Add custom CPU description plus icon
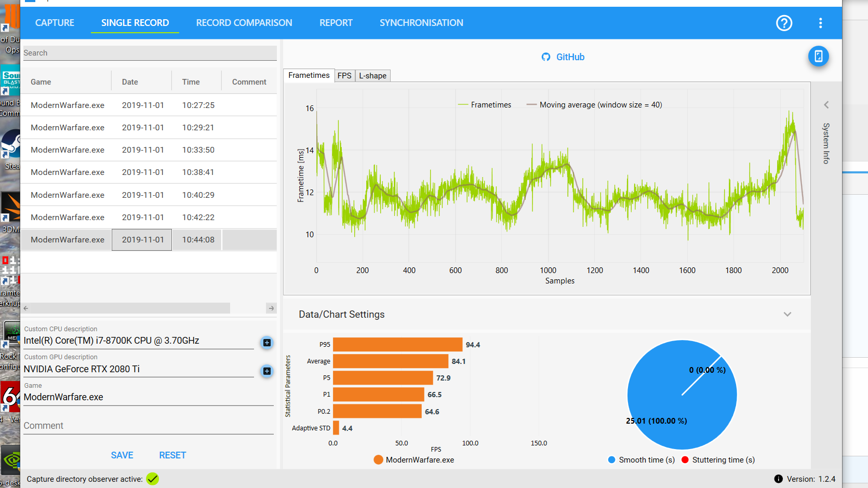 tap(266, 343)
